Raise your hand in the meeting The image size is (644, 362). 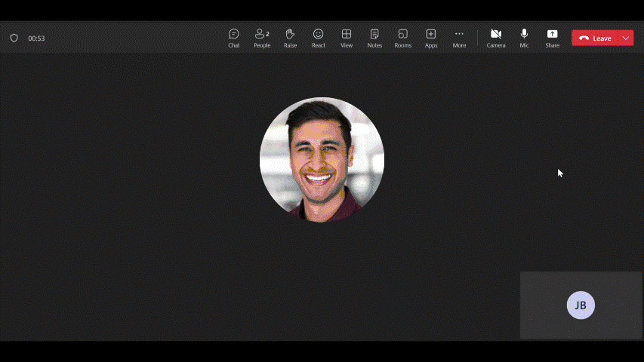click(290, 38)
